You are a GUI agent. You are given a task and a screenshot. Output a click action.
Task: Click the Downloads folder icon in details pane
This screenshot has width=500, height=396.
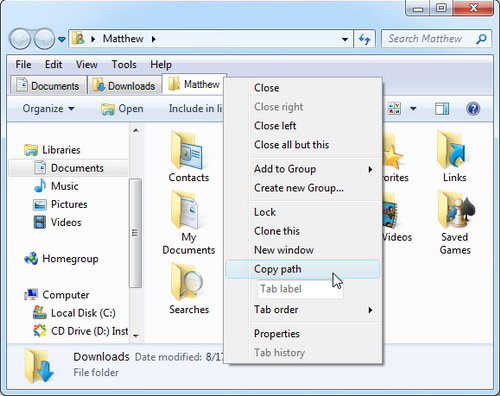pyautogui.click(x=39, y=365)
